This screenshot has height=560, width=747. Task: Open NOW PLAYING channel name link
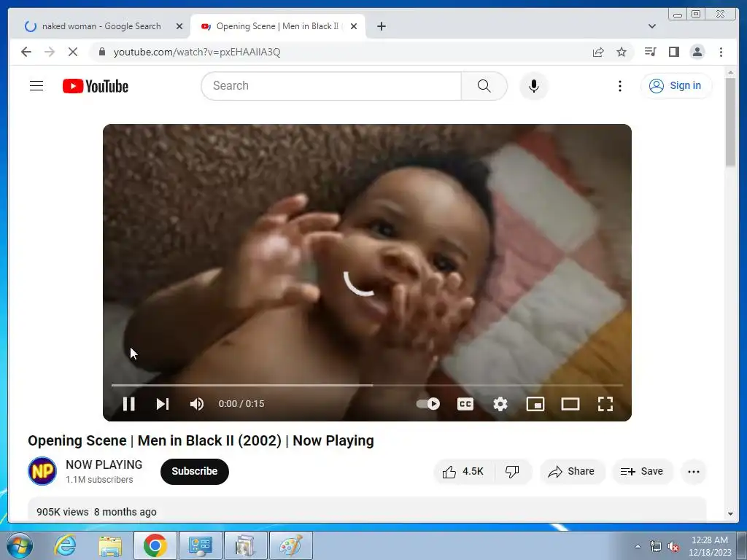[x=104, y=464]
